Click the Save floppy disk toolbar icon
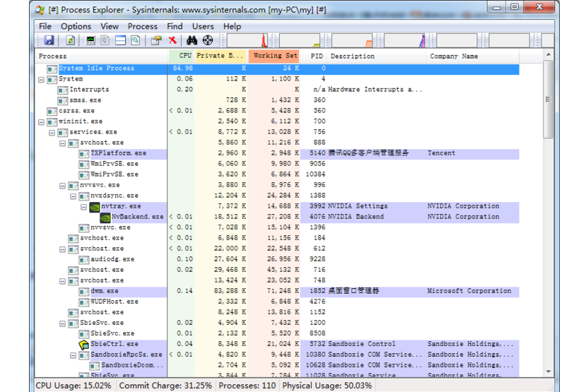 point(49,40)
